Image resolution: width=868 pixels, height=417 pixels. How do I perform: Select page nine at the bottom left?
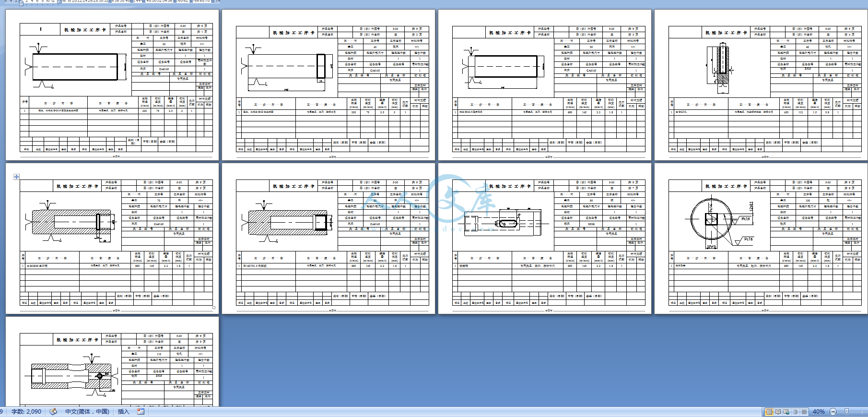pos(112,361)
